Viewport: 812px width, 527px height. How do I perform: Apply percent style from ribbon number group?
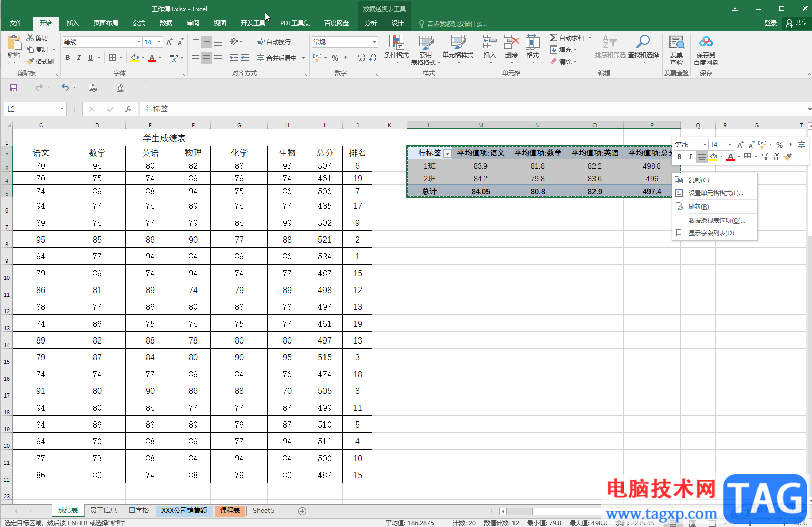335,58
